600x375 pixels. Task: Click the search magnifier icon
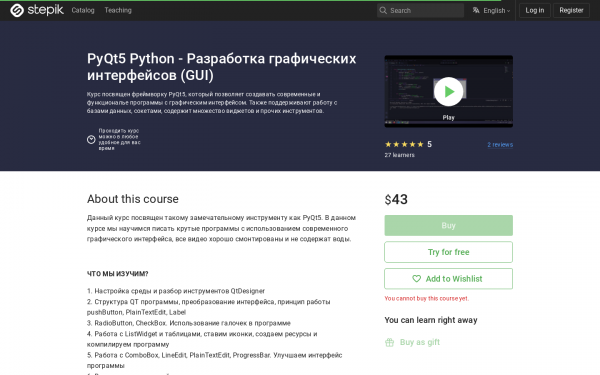[383, 10]
